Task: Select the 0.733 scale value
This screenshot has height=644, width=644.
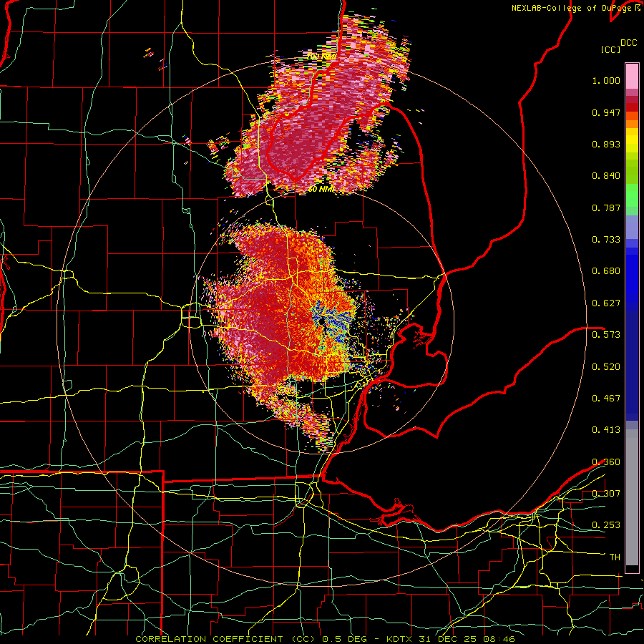Action: [x=606, y=240]
